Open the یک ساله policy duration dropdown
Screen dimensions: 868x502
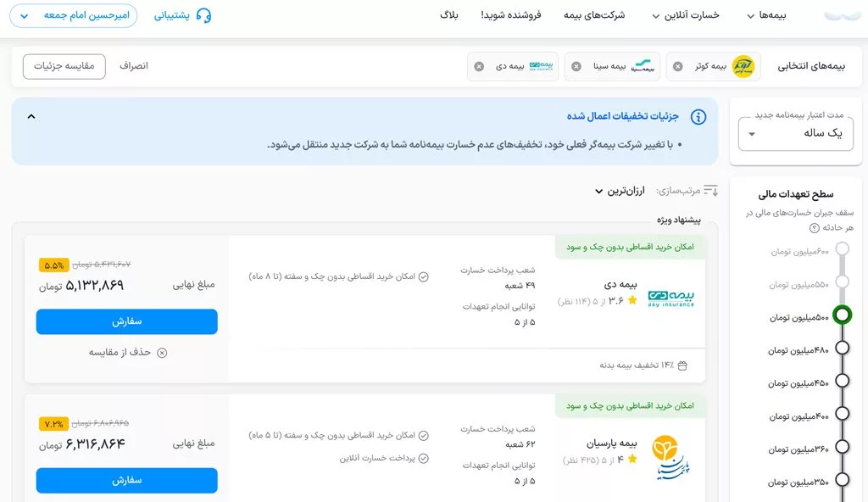click(795, 136)
